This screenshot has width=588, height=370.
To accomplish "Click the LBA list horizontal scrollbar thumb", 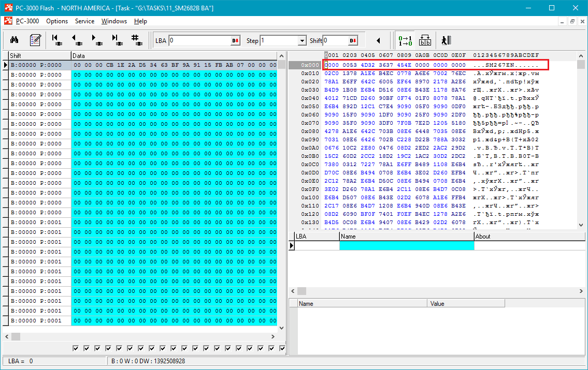I will (x=302, y=291).
